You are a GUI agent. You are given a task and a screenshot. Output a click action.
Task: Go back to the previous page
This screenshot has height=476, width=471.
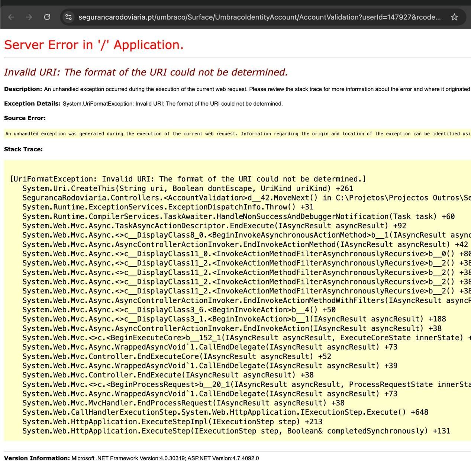pos(11,17)
